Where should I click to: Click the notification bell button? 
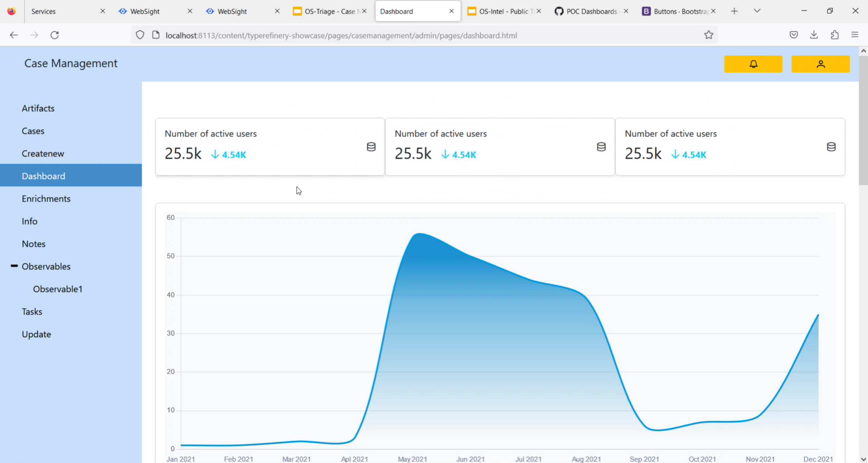point(753,64)
